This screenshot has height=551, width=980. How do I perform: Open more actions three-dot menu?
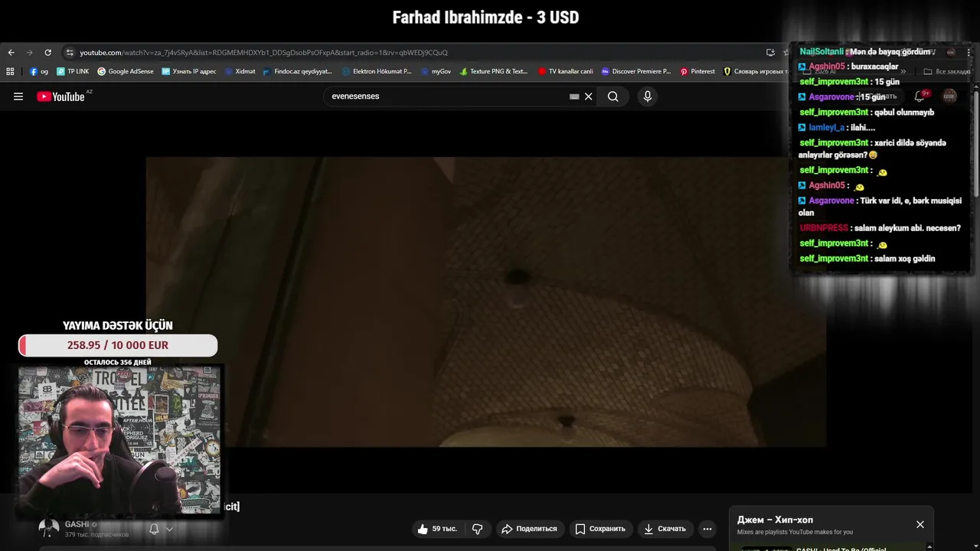click(x=707, y=529)
